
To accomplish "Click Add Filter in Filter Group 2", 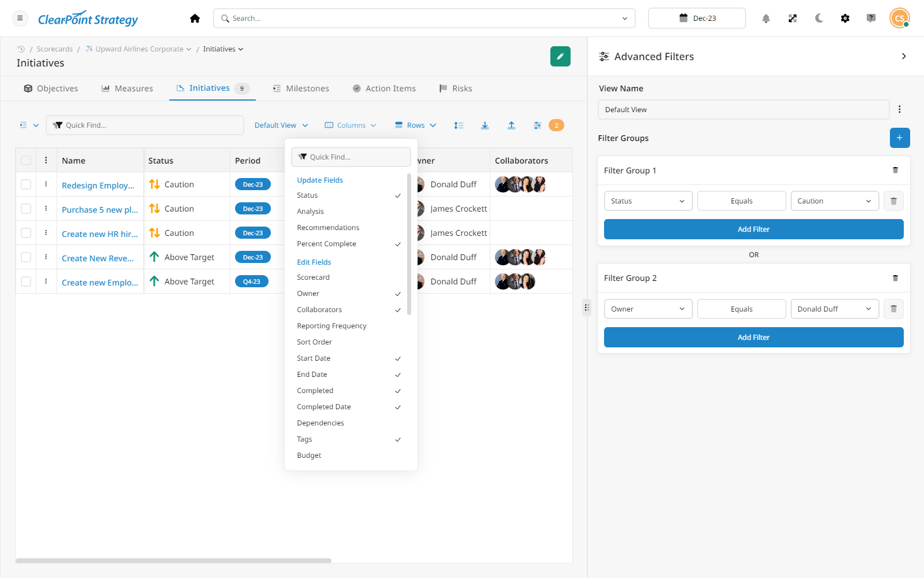I will point(754,338).
